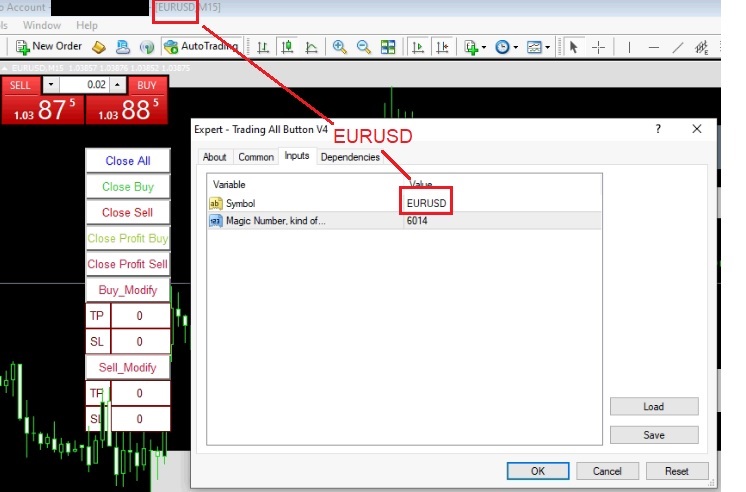Viewport: 746px width, 492px height.
Task: Click the Close Profit Sell button
Action: 128,264
